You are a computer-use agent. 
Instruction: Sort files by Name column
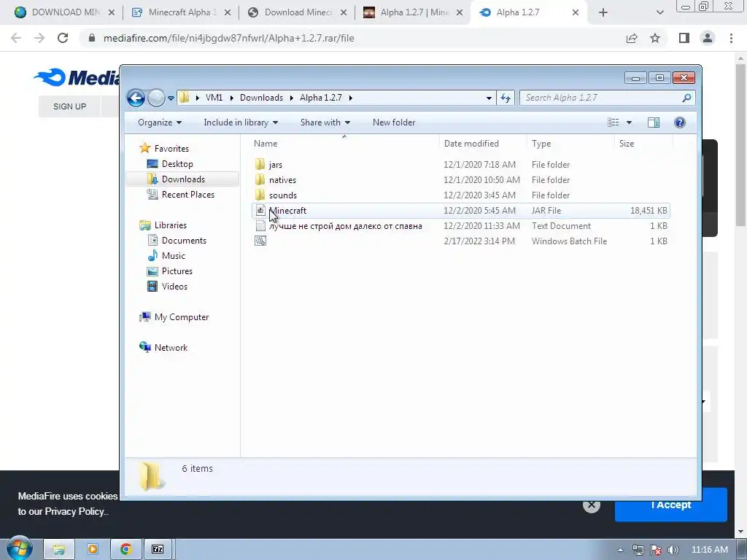(x=344, y=144)
